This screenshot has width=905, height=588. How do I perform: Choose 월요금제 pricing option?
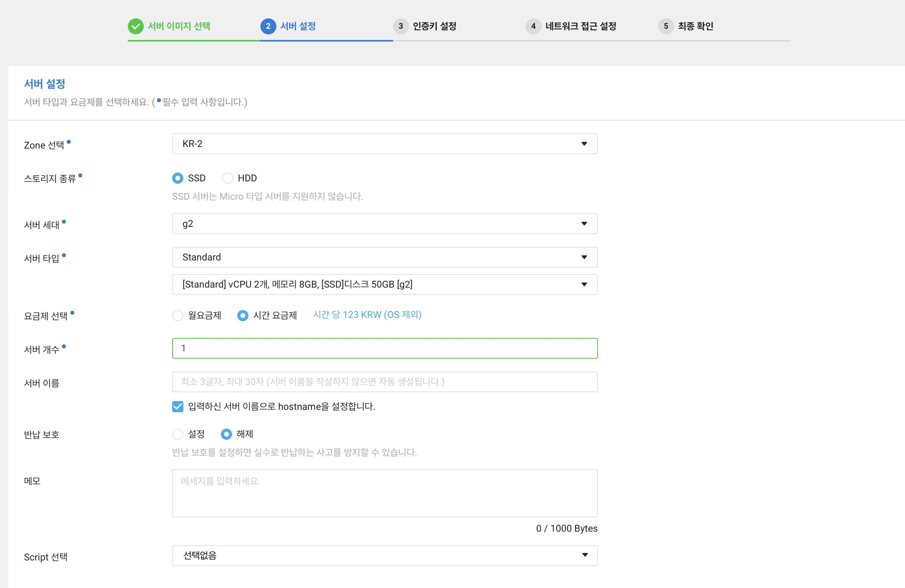(x=178, y=316)
